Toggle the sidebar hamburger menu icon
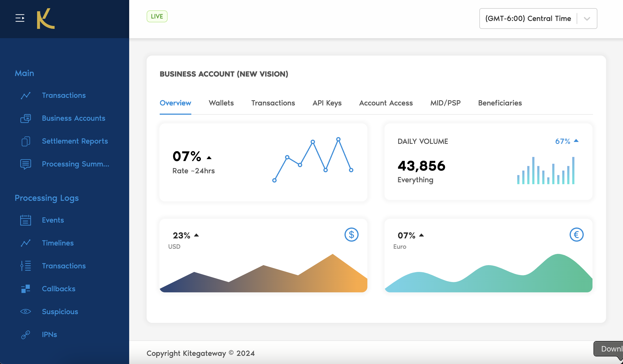Screen dimensions: 623x364 pos(20,18)
